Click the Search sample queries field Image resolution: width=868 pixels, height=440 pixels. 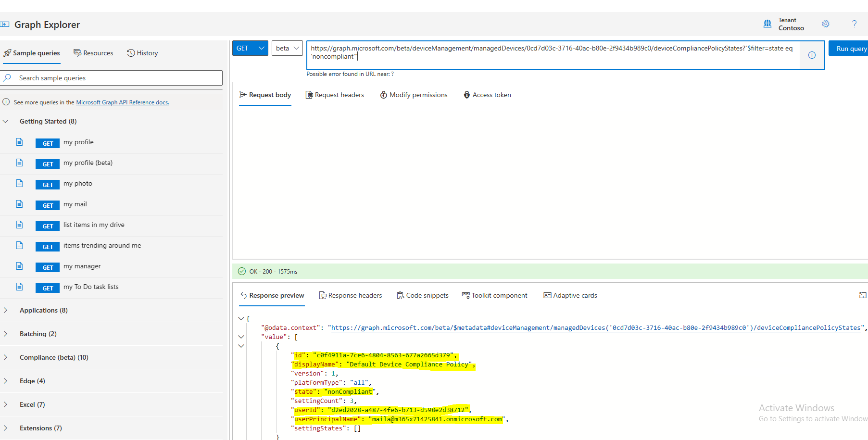click(112, 78)
